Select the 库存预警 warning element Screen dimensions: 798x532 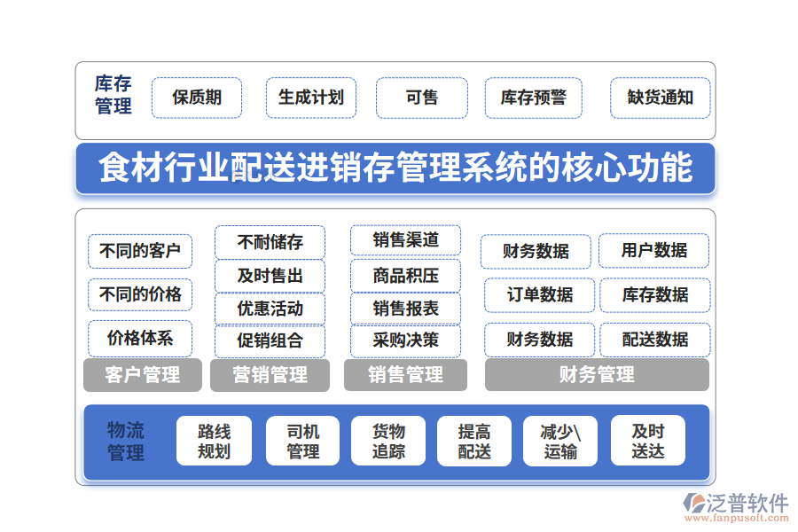pyautogui.click(x=533, y=98)
